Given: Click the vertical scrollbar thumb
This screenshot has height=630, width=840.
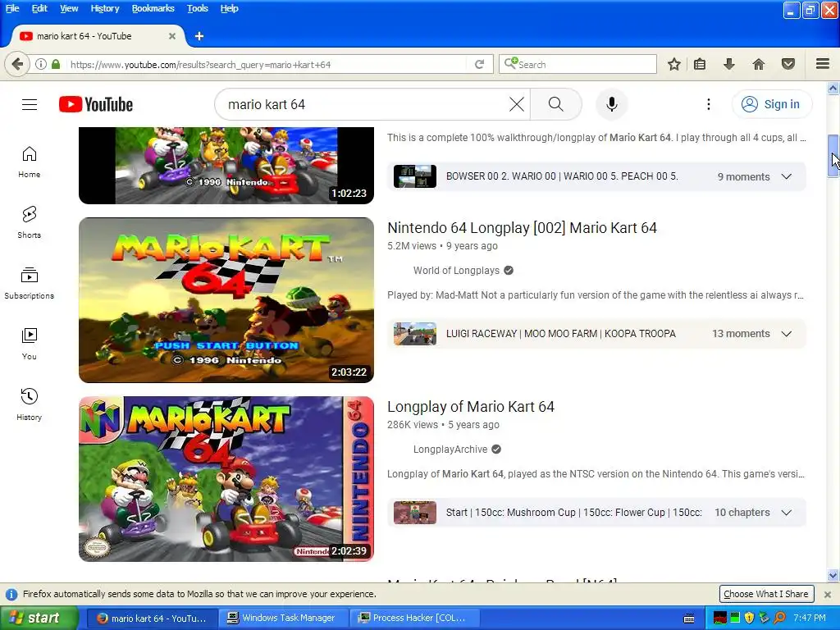Looking at the screenshot, I should 833,156.
